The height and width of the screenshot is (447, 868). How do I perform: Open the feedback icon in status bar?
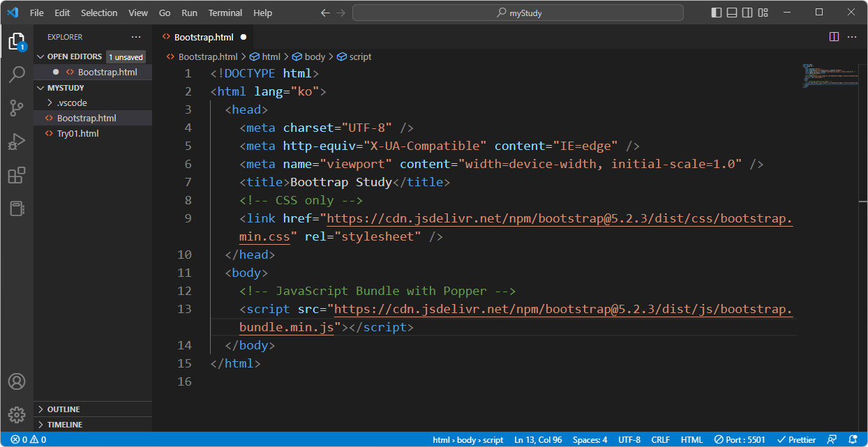point(832,440)
